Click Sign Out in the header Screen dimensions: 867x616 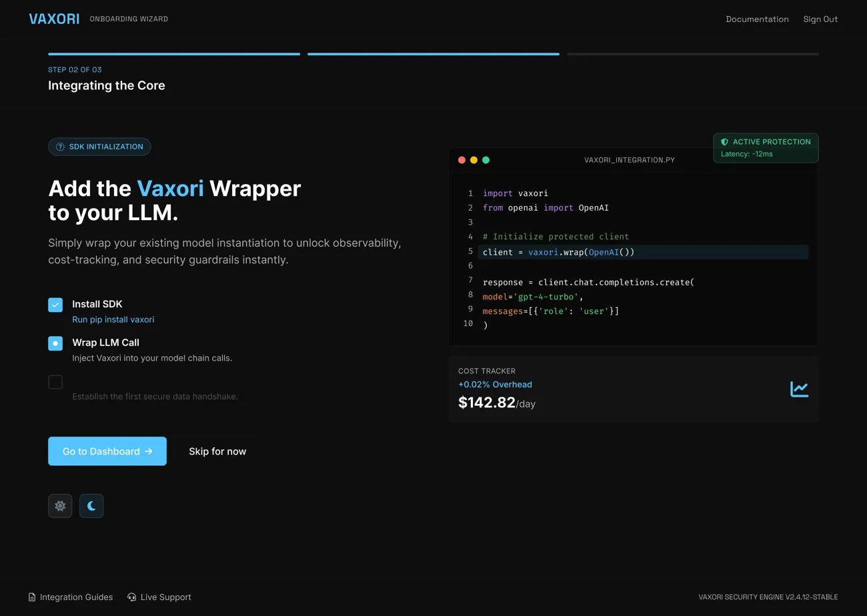click(x=820, y=19)
